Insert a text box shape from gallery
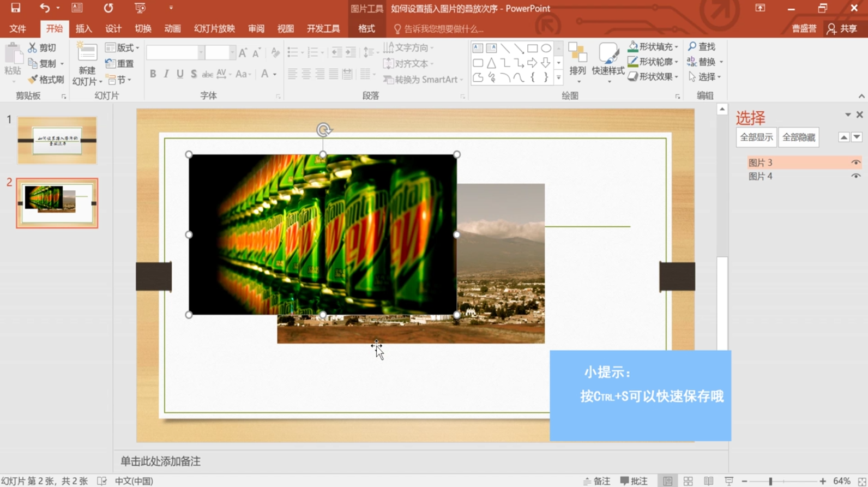 pos(478,48)
